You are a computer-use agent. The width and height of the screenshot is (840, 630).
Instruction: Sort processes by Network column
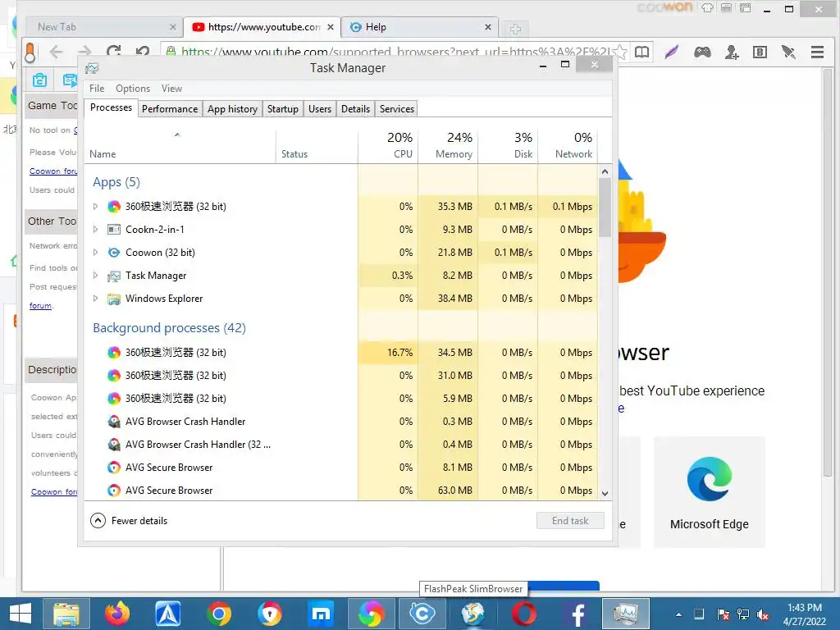(568, 146)
